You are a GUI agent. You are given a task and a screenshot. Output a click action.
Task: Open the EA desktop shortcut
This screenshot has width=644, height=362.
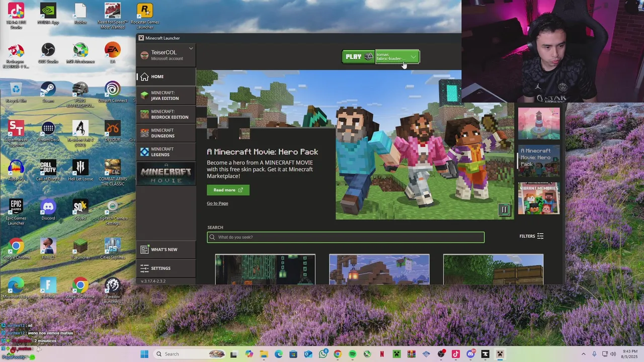point(113,53)
